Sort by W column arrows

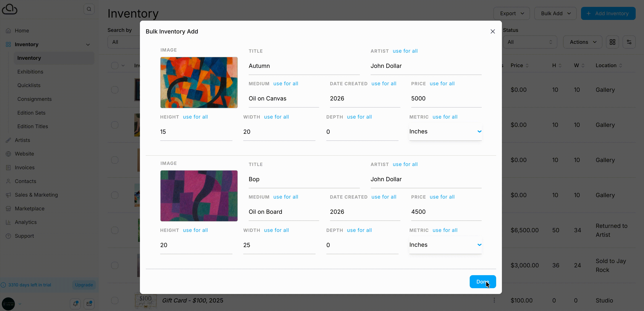click(583, 66)
